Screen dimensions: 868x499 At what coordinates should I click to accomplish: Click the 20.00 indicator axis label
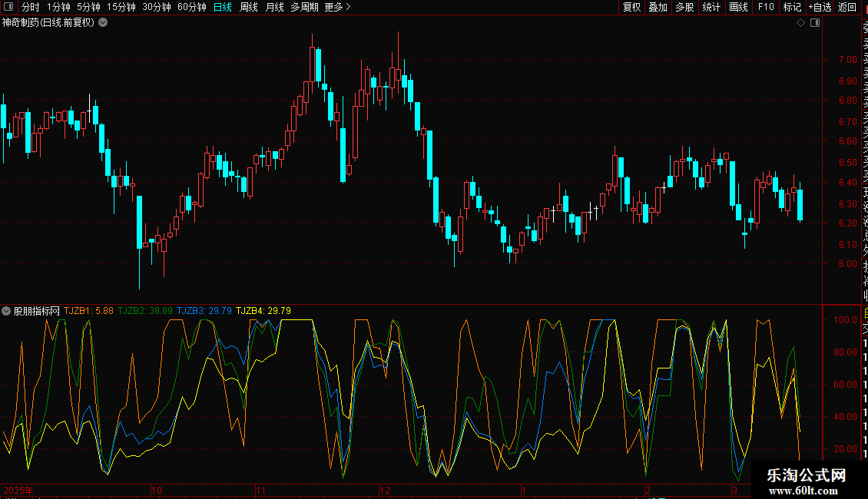[x=845, y=449]
